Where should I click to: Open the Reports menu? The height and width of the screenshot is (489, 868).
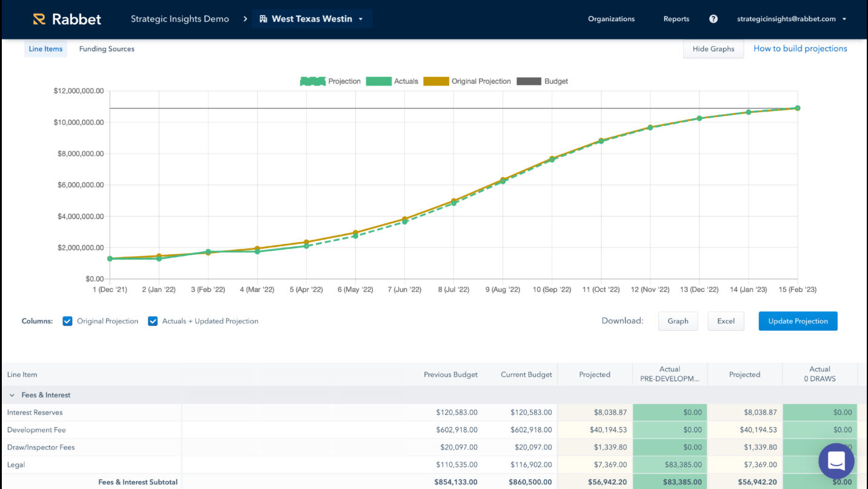[676, 19]
